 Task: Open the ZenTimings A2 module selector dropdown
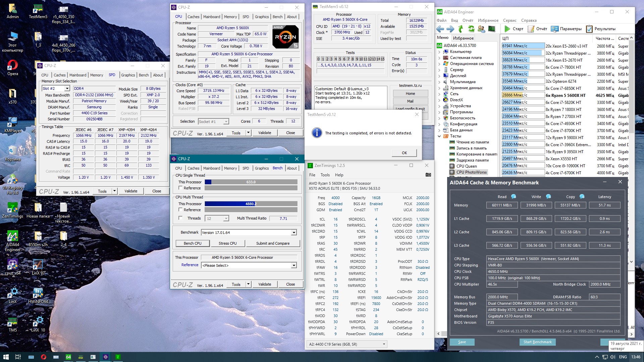coord(347,344)
